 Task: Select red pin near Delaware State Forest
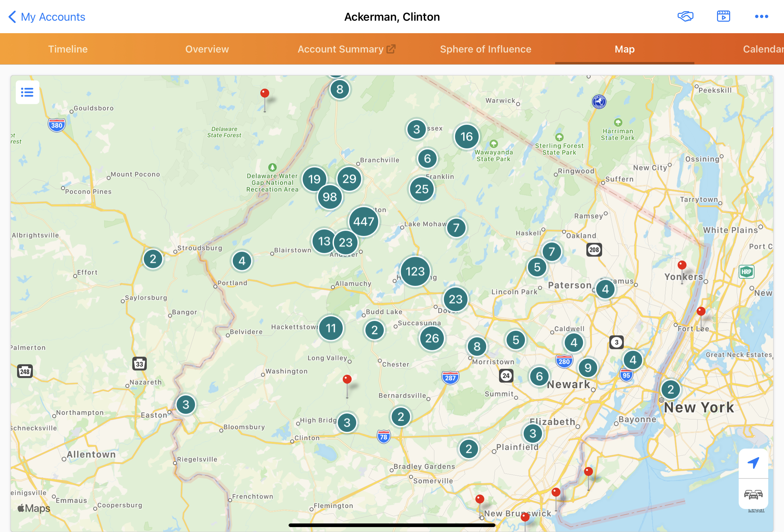tap(265, 94)
